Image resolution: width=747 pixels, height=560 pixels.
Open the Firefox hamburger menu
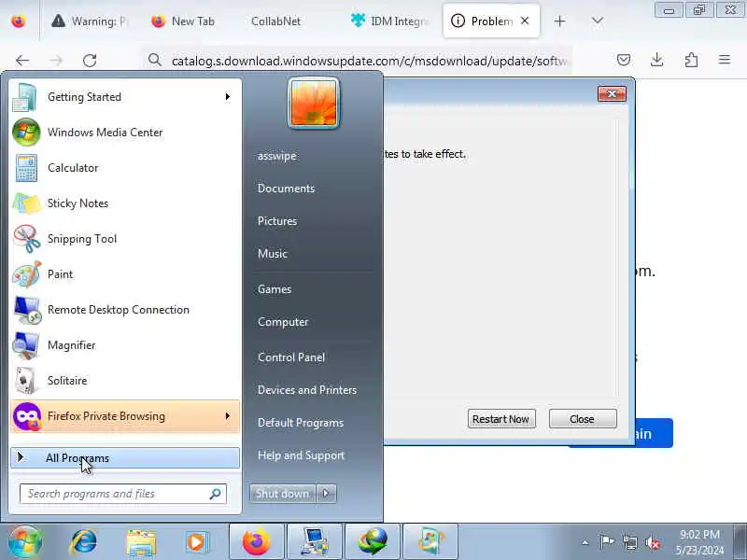coord(725,60)
